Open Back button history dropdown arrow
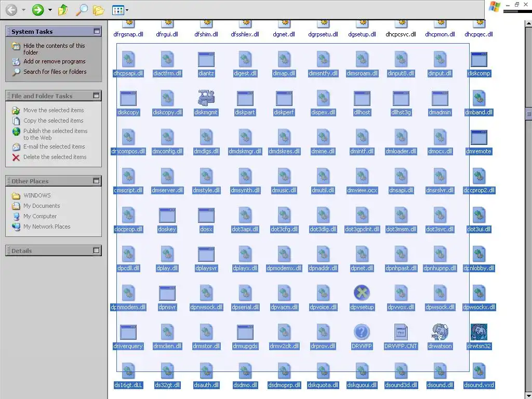The height and width of the screenshot is (399, 532). [x=23, y=10]
